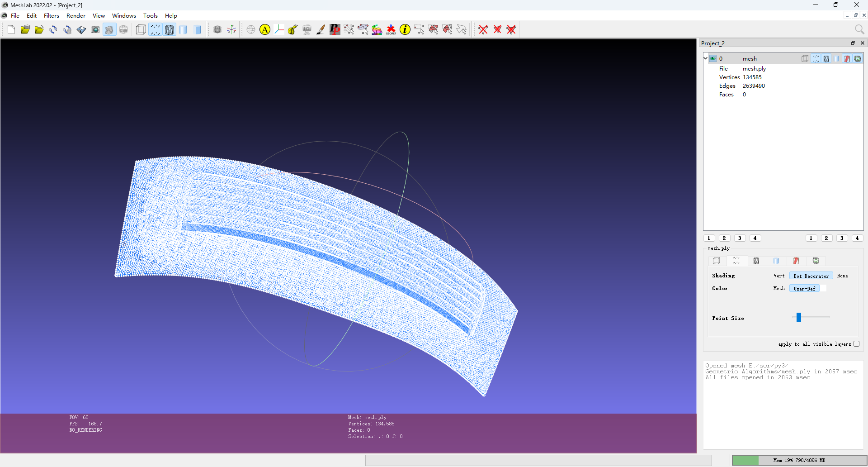The image size is (868, 467).
Task: Open the PickPoints tool
Action: [335, 30]
